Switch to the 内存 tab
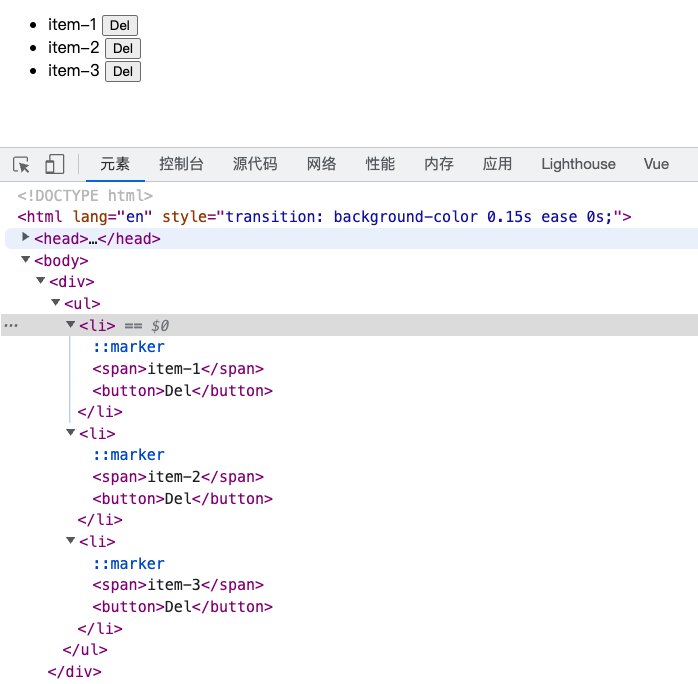The width and height of the screenshot is (698, 684). pyautogui.click(x=439, y=164)
